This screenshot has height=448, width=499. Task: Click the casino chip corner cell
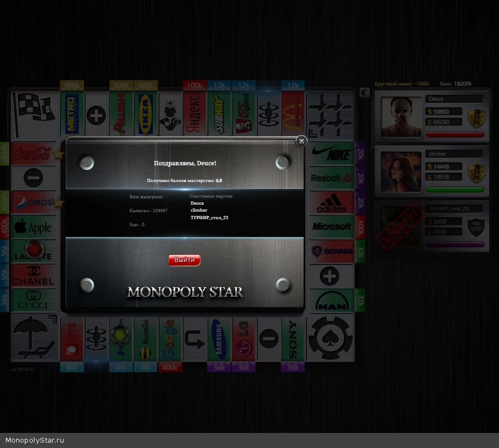tap(331, 338)
